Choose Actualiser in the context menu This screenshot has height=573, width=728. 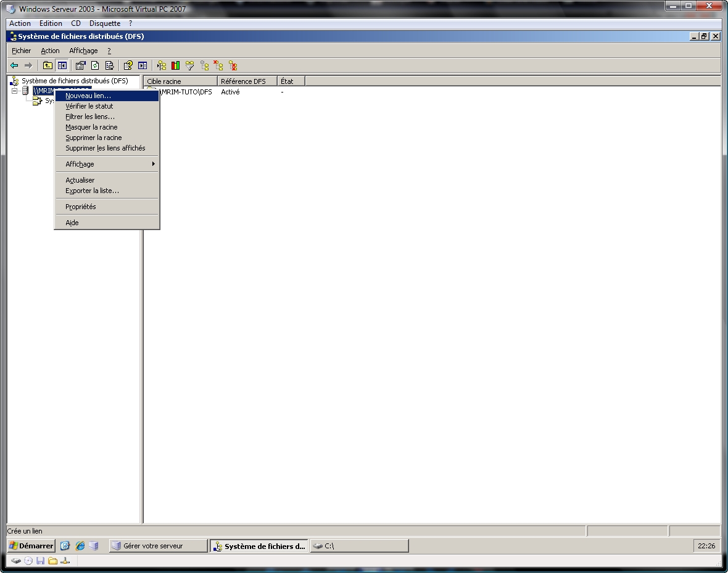click(107, 180)
